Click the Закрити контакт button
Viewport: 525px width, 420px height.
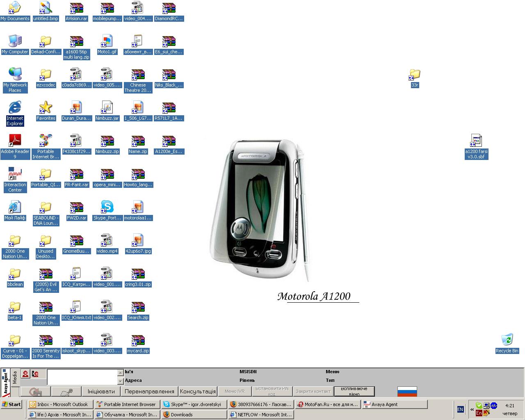click(313, 391)
